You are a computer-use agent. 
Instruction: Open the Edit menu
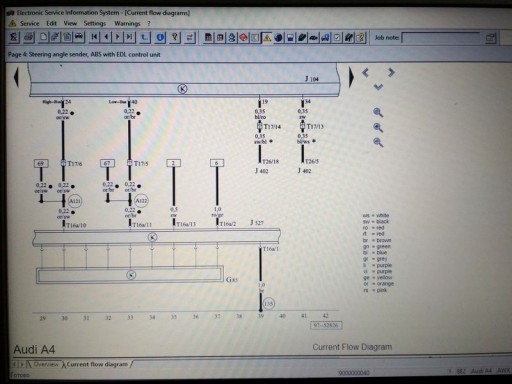click(51, 23)
